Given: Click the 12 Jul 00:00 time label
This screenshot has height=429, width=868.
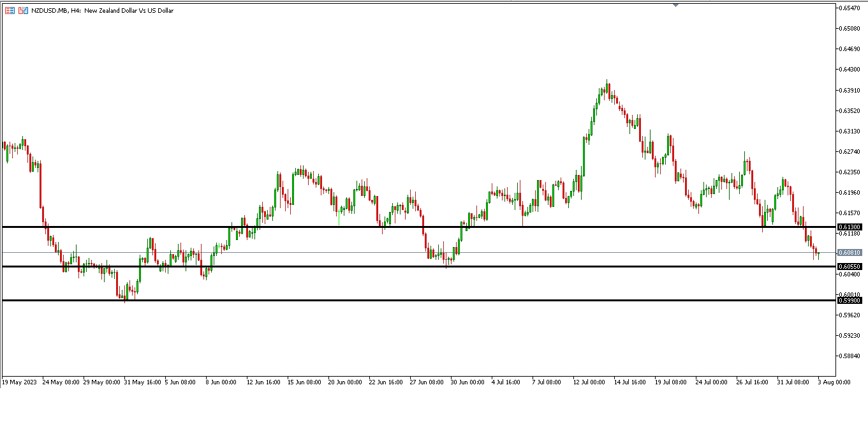Looking at the screenshot, I should [591, 382].
